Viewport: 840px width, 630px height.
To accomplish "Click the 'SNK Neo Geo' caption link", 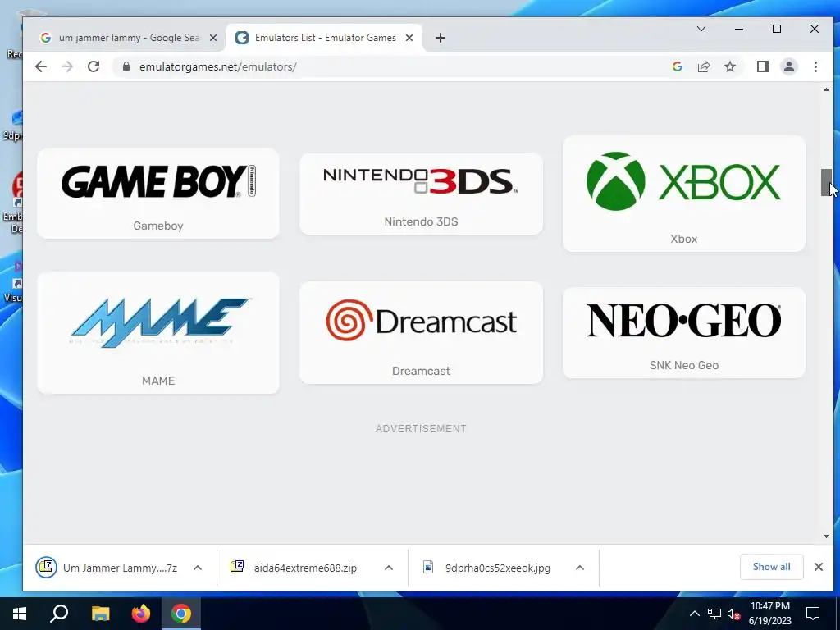I will pyautogui.click(x=683, y=365).
